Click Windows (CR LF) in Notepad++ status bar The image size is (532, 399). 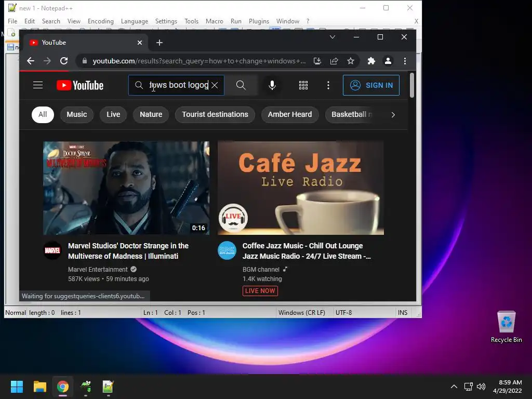(302, 312)
